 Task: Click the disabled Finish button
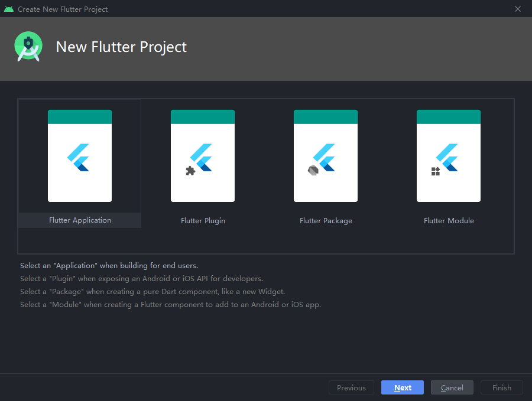[x=502, y=387]
